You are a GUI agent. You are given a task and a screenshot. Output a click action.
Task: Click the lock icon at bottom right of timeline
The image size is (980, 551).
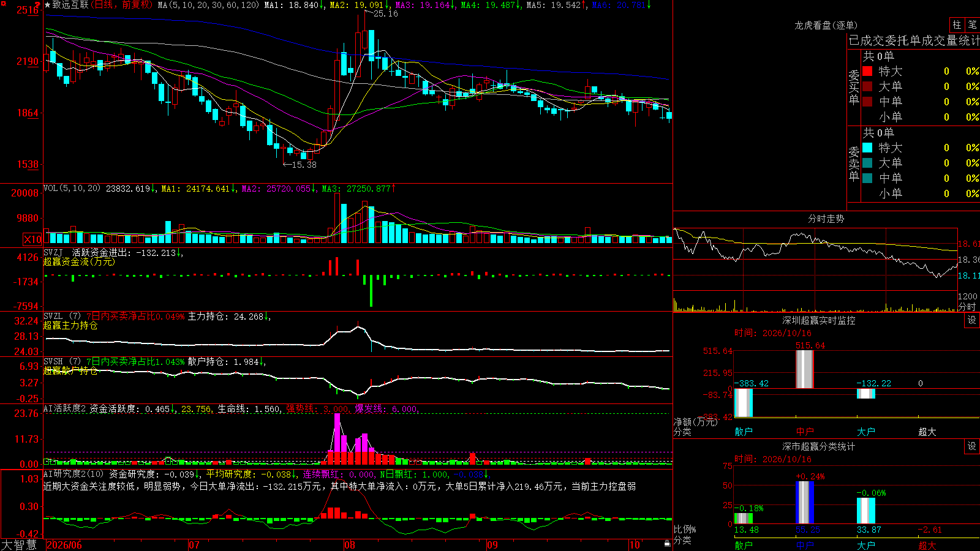click(x=667, y=544)
